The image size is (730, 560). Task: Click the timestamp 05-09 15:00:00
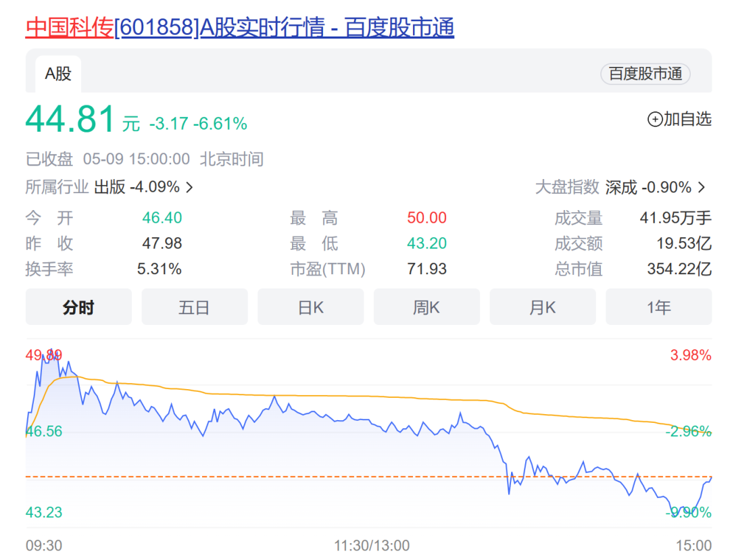(137, 159)
